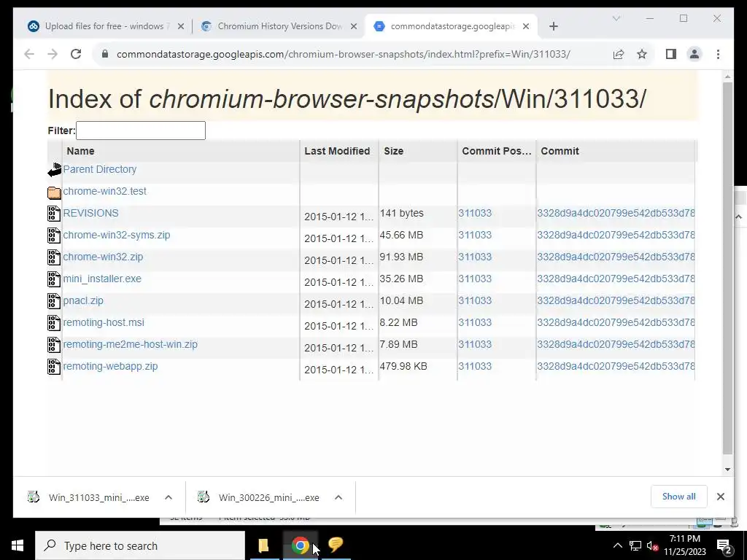The width and height of the screenshot is (747, 560).
Task: Expand options for Win_311033_mini download
Action: (169, 497)
